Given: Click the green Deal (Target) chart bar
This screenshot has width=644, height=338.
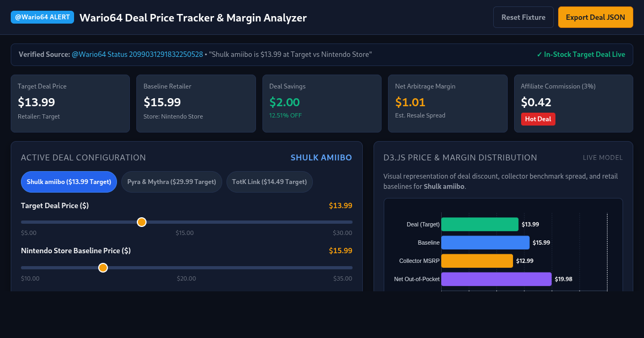Looking at the screenshot, I should click(480, 224).
